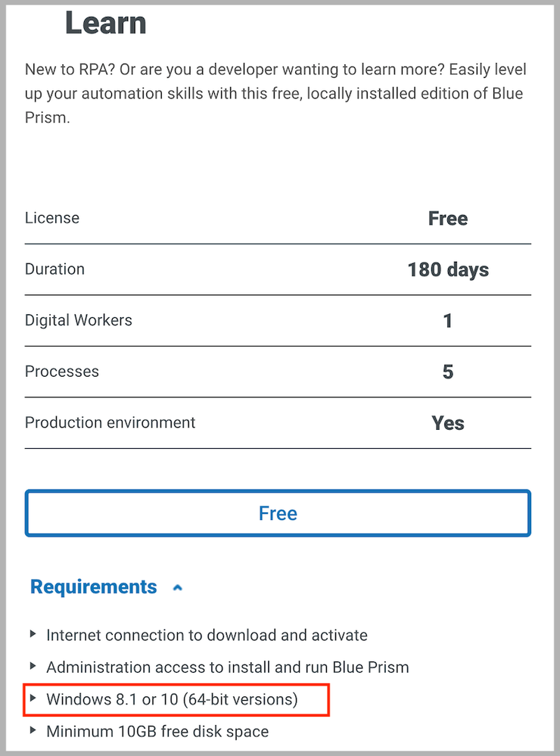The image size is (560, 756).
Task: Click the New to RPA description paragraph
Action: coord(275,94)
